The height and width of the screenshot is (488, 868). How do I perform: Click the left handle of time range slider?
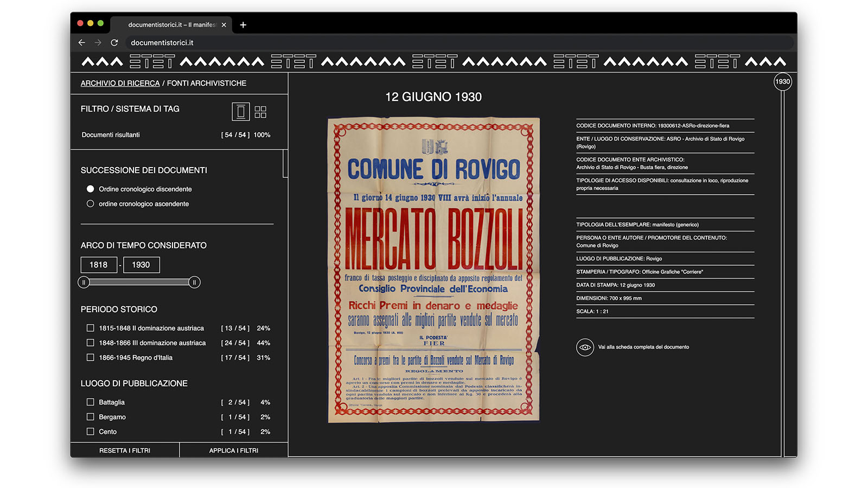tap(84, 282)
